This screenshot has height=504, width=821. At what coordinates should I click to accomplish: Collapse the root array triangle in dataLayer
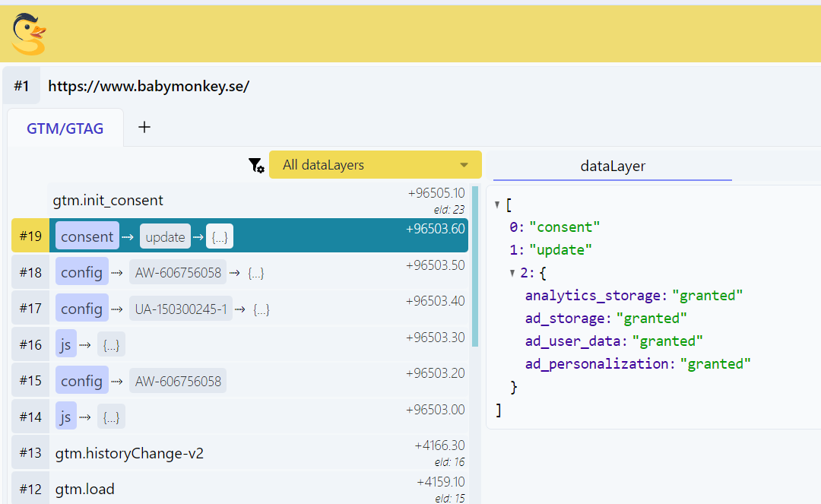click(x=497, y=204)
